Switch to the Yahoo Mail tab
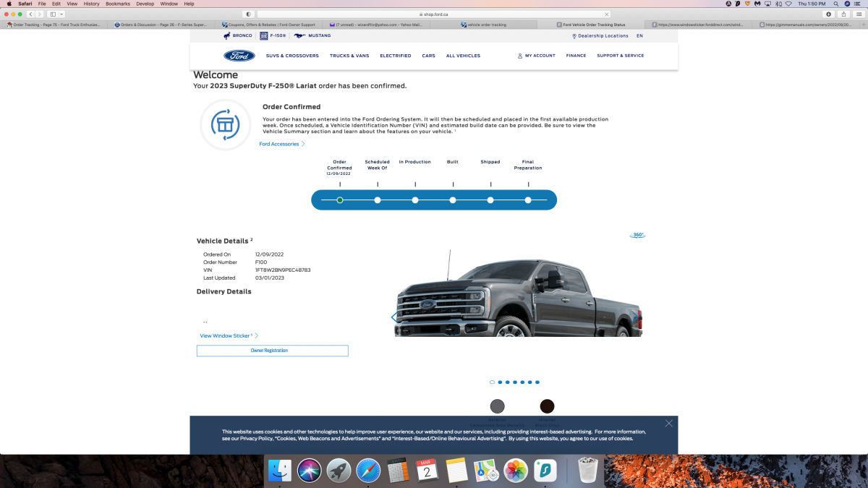The width and height of the screenshot is (868, 488). 376,25
